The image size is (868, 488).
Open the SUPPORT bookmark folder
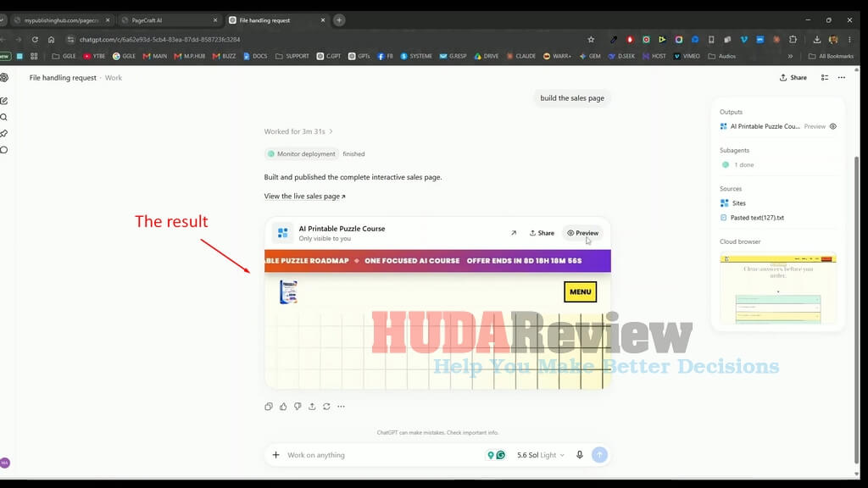point(292,57)
